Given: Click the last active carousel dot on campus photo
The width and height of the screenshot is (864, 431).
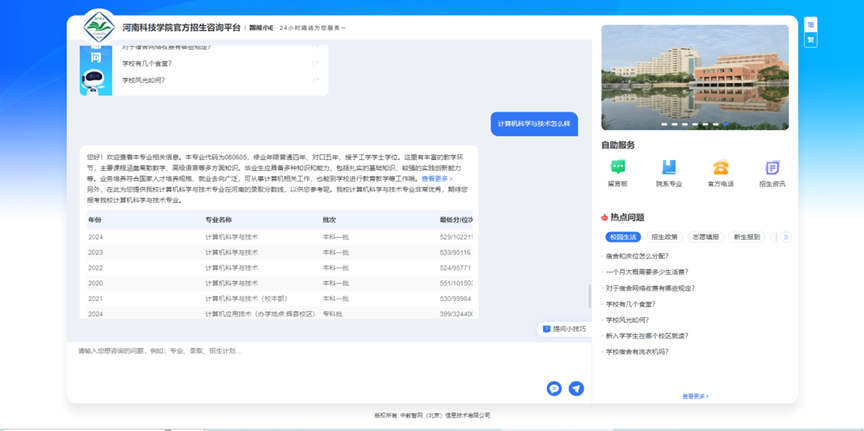Looking at the screenshot, I should (x=726, y=125).
